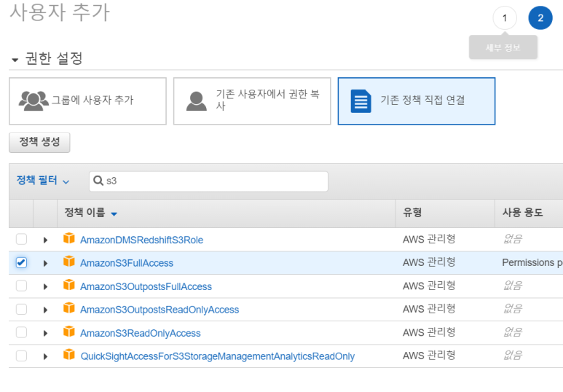This screenshot has width=563, height=392.
Task: Expand the AmazonS3OutpostsFullAccess row details
Action: click(45, 287)
